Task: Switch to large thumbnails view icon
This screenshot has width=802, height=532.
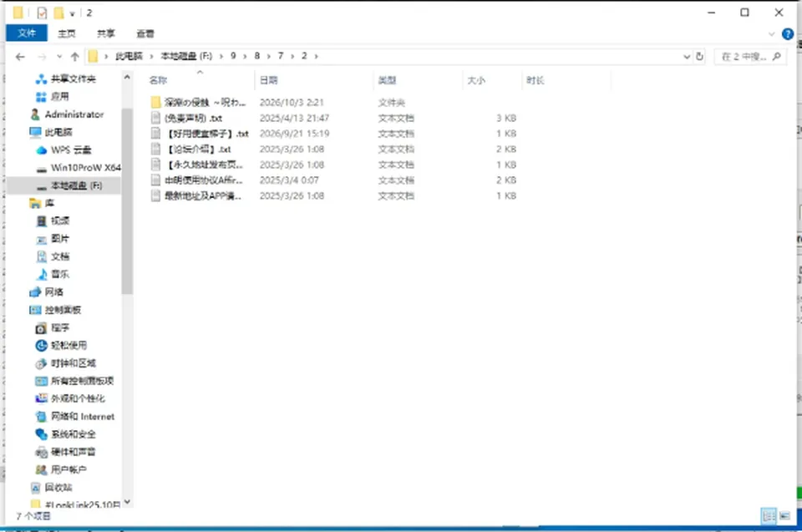Action: pyautogui.click(x=784, y=515)
